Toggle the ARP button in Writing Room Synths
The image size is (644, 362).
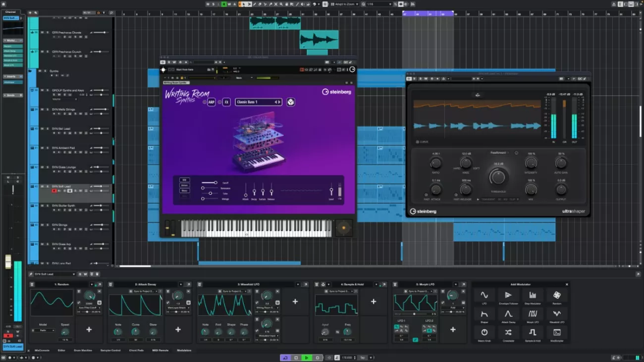[x=212, y=102]
